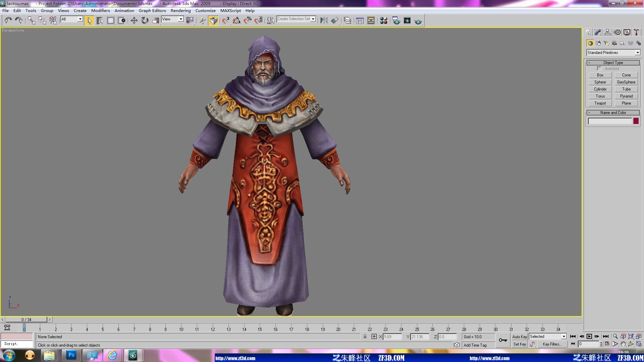This screenshot has height=362, width=644.
Task: Click the GeoSphere primitive button
Action: (x=626, y=82)
